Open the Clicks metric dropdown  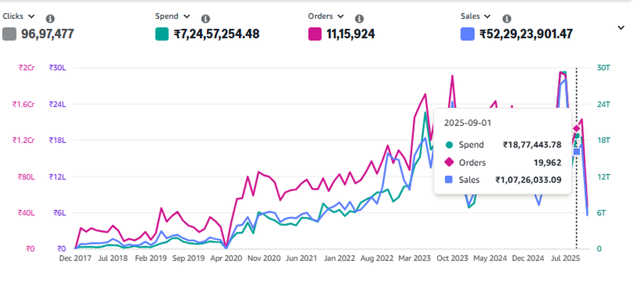point(32,16)
